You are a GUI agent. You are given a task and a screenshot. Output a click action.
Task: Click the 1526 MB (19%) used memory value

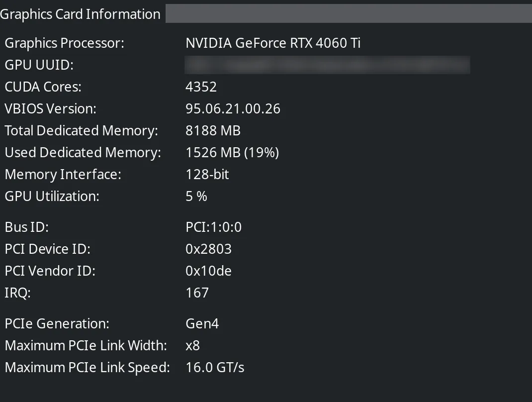coord(232,153)
